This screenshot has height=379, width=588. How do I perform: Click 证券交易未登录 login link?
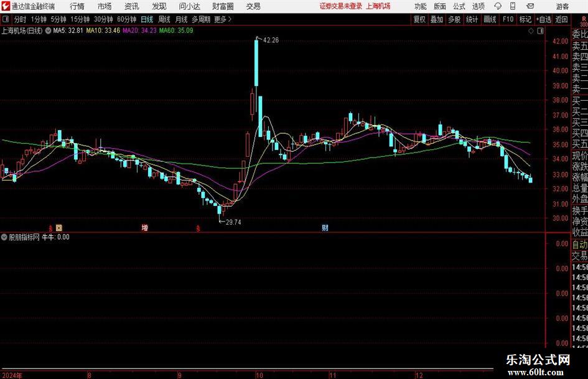point(341,6)
